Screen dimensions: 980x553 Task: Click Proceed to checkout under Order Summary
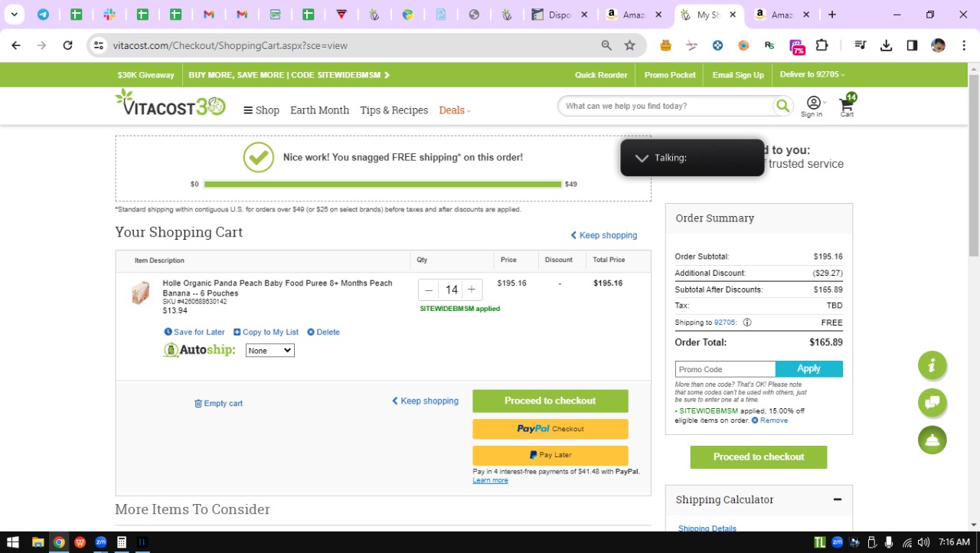[759, 457]
